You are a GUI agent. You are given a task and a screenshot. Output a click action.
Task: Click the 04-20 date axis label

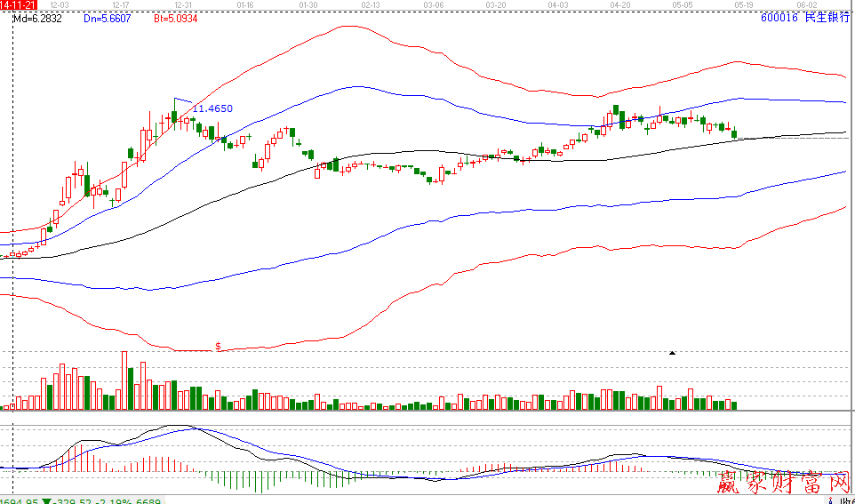621,5
